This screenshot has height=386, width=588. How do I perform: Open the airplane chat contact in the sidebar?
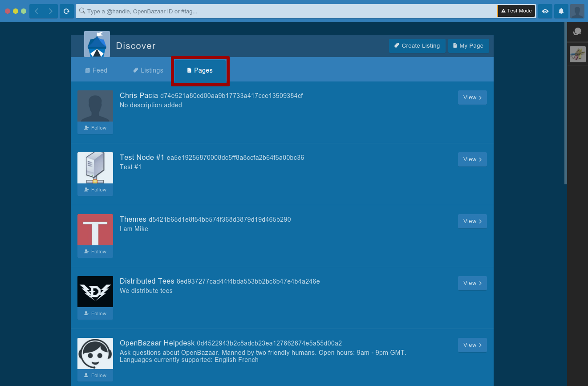click(x=578, y=54)
